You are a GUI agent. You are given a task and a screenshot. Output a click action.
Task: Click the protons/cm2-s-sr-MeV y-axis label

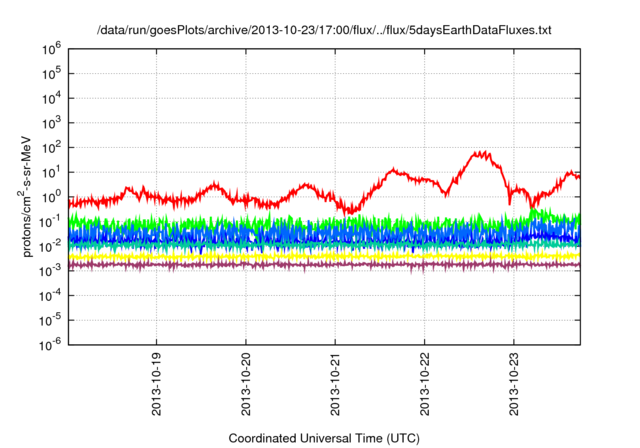click(x=26, y=197)
